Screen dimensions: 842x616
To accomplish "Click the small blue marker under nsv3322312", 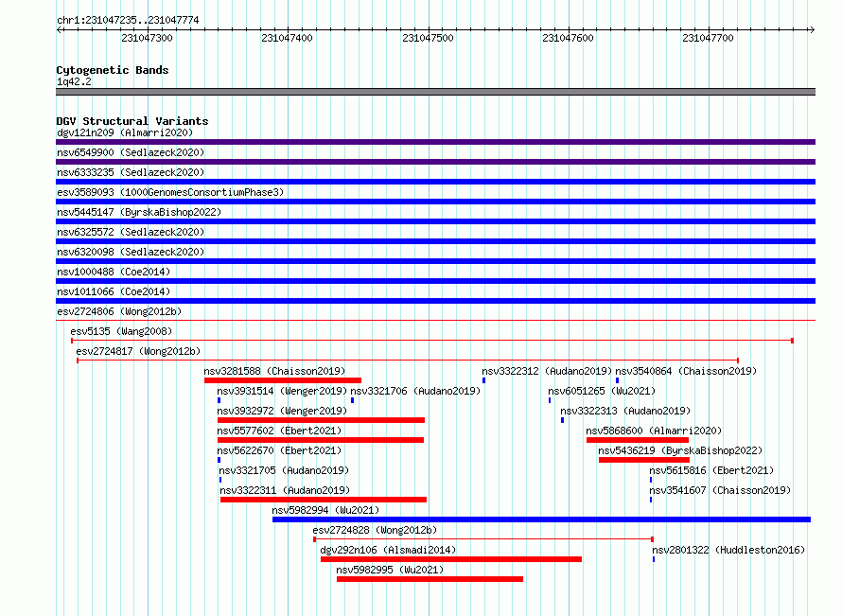I will (483, 380).
